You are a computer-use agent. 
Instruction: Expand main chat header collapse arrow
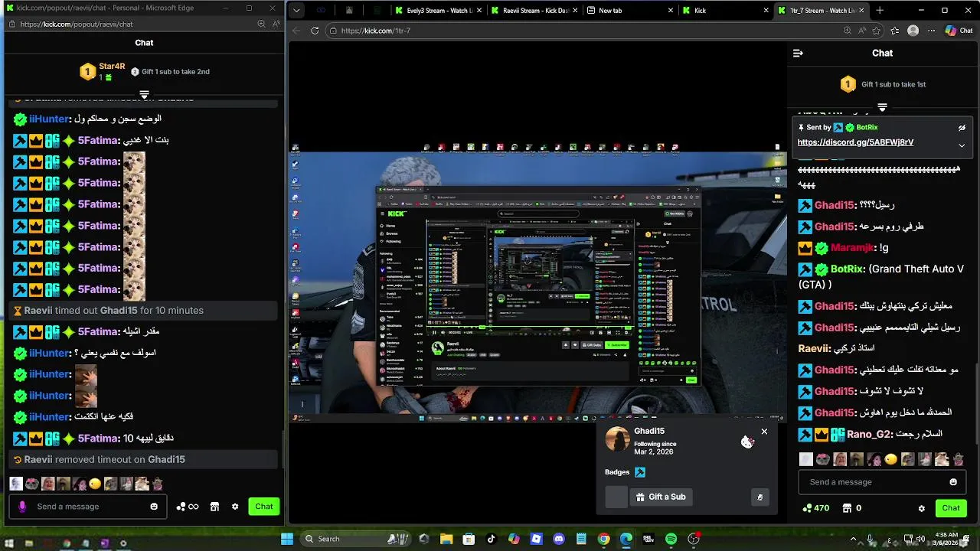coord(882,108)
